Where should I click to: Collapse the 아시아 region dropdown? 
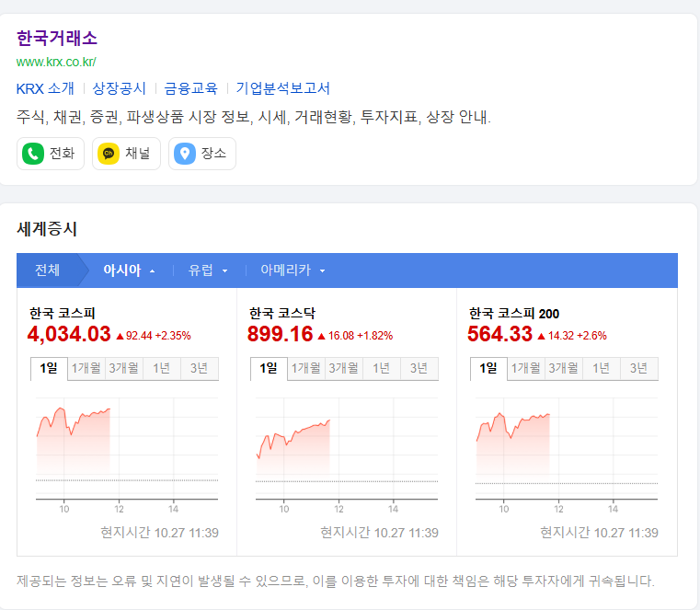coord(129,270)
